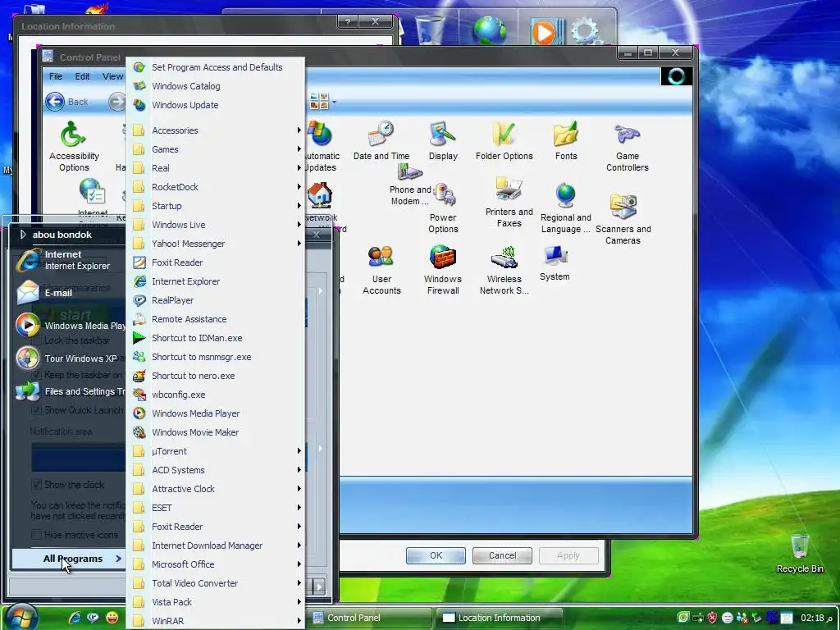The width and height of the screenshot is (840, 630).
Task: Expand the Accessories submenu
Action: tap(216, 130)
